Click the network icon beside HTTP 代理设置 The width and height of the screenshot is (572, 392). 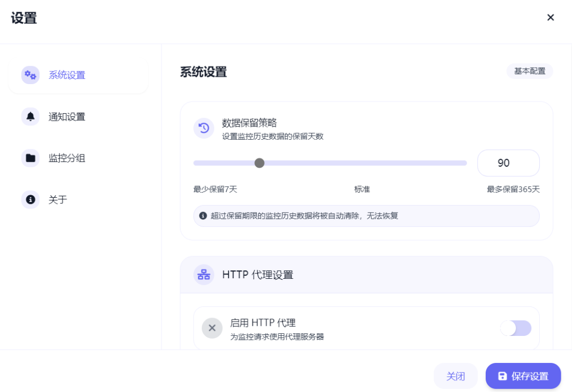[203, 275]
